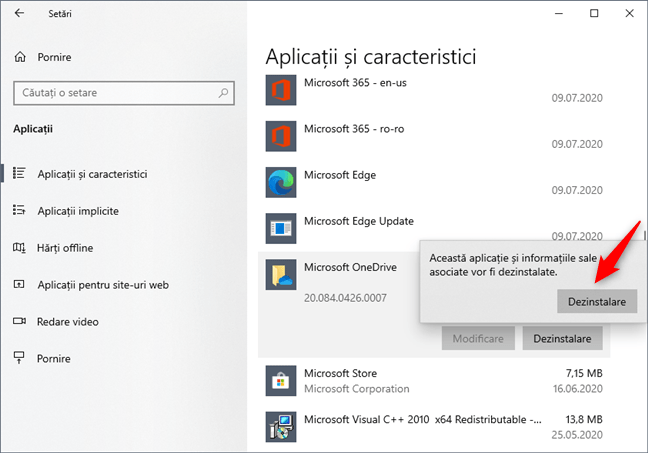Minimize the Setări window
This screenshot has height=453, width=648.
pos(559,13)
